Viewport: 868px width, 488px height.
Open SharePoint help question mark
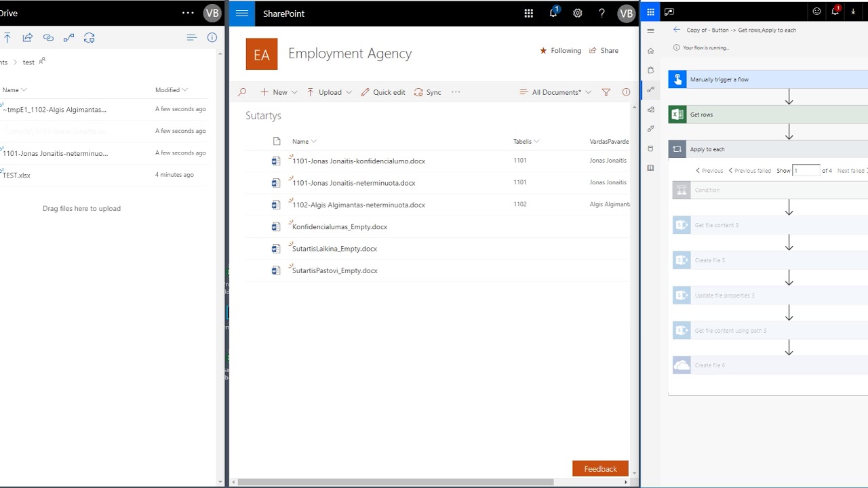point(601,13)
